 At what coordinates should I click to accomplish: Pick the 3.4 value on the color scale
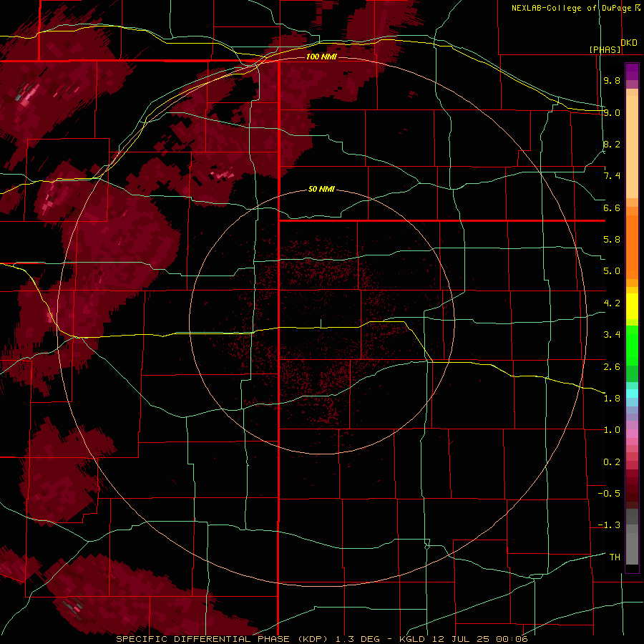coord(612,335)
